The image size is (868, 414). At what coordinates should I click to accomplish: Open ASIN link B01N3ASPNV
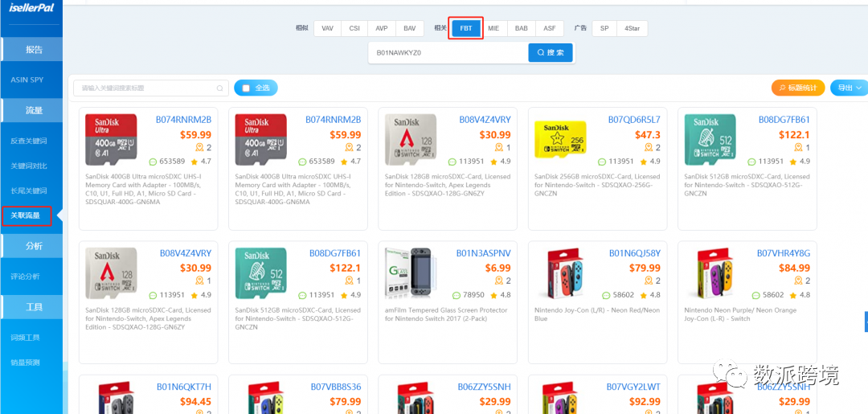click(483, 253)
